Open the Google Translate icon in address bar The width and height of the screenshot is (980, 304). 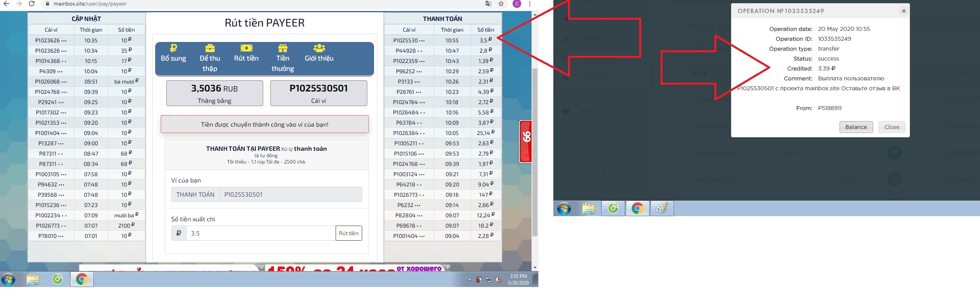(488, 4)
